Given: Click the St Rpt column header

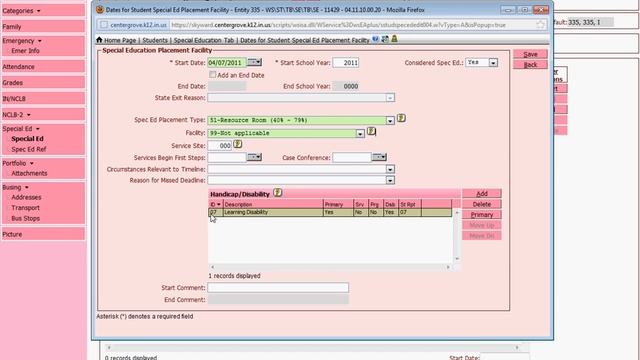Looking at the screenshot, I should pyautogui.click(x=410, y=204).
